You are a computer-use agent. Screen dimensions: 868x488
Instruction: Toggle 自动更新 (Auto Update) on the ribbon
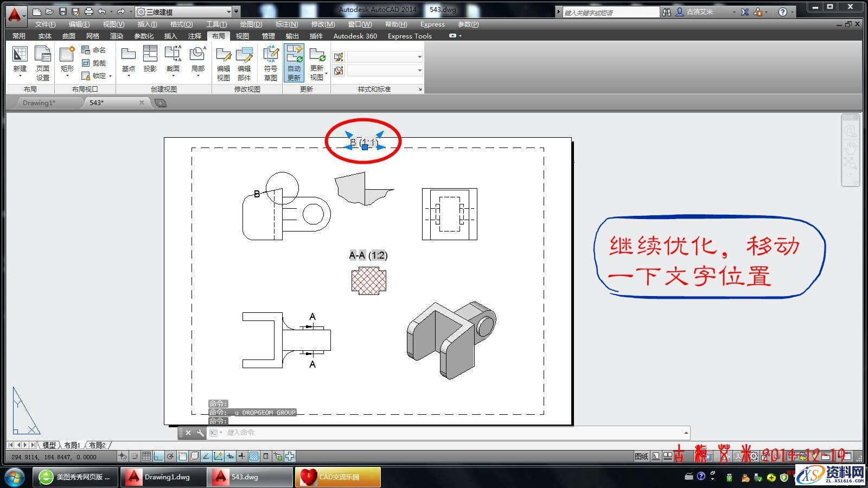tap(293, 61)
